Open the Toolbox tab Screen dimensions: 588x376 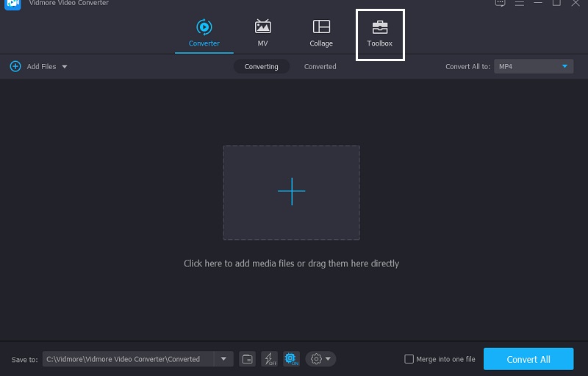click(380, 33)
